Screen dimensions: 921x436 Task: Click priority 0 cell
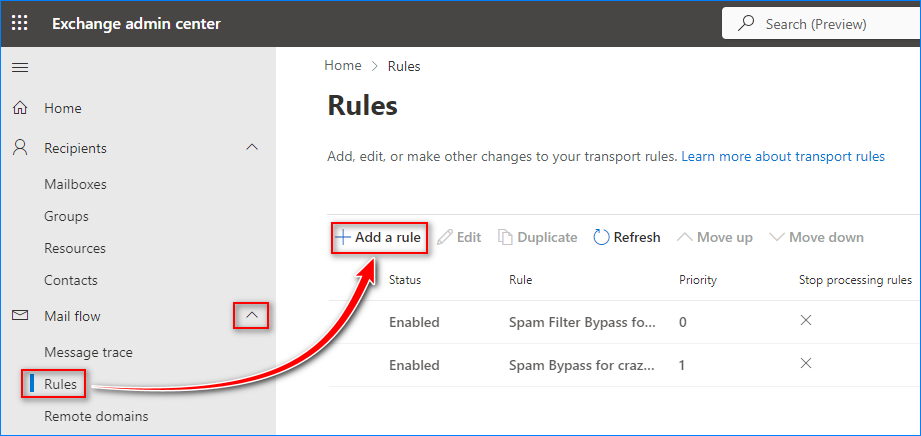pyautogui.click(x=683, y=322)
